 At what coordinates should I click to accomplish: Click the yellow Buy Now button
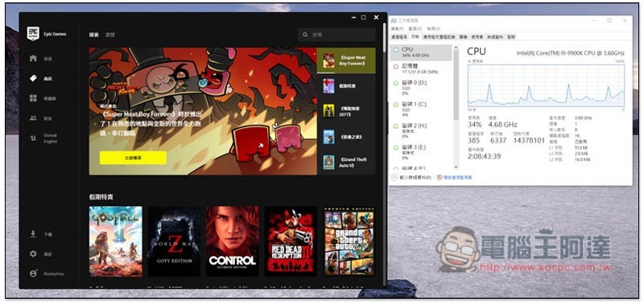tap(133, 158)
